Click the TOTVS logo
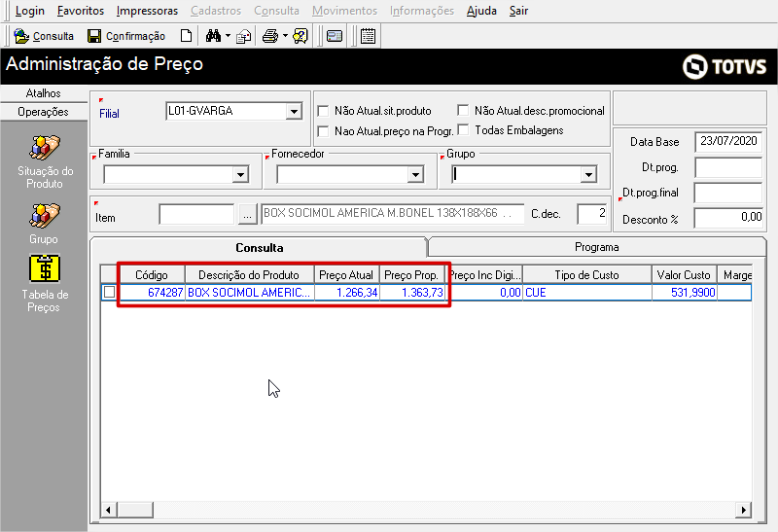This screenshot has height=532, width=778. (x=725, y=66)
